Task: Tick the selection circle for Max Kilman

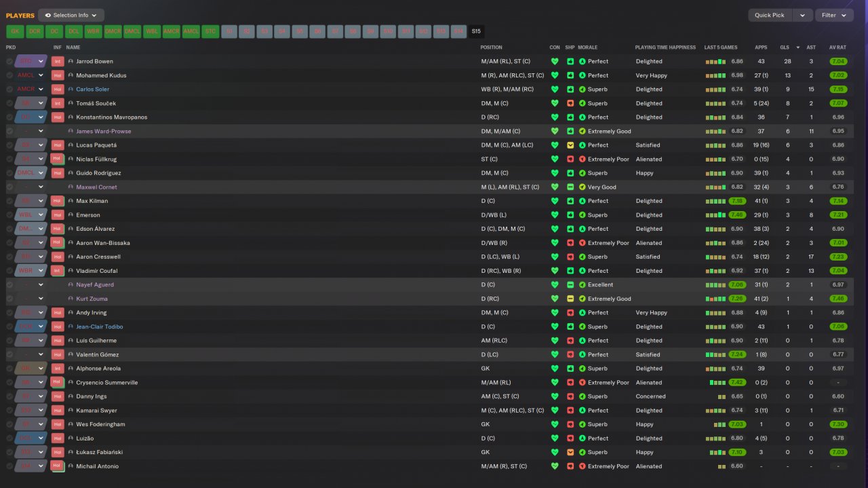Action: click(9, 201)
